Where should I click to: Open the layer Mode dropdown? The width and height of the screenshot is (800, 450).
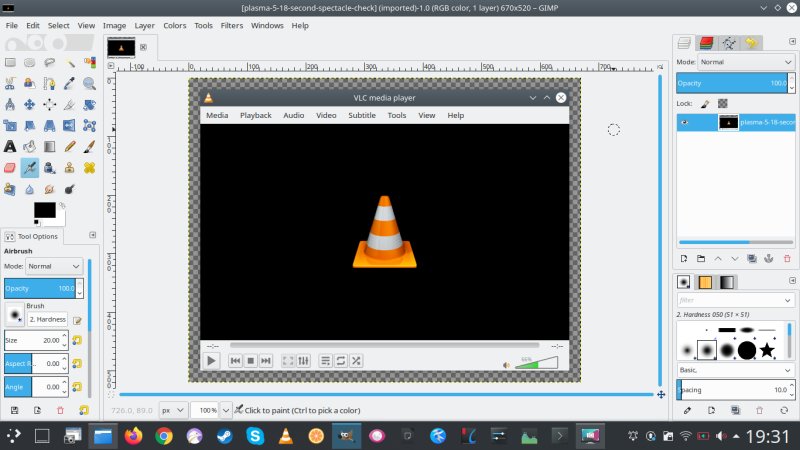(745, 62)
